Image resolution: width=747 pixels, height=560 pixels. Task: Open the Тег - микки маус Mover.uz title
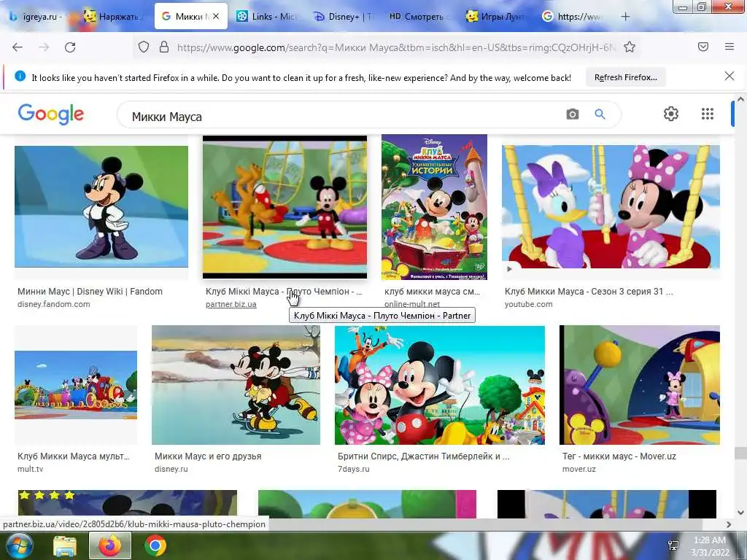619,456
